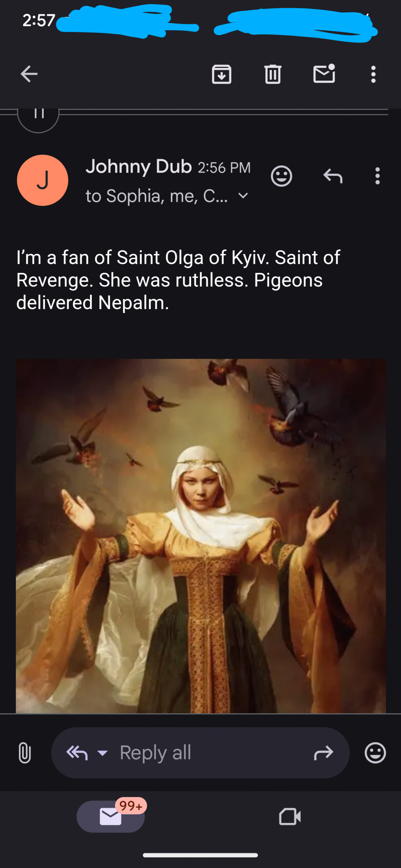
Task: Archive this email conversation
Action: [x=222, y=74]
